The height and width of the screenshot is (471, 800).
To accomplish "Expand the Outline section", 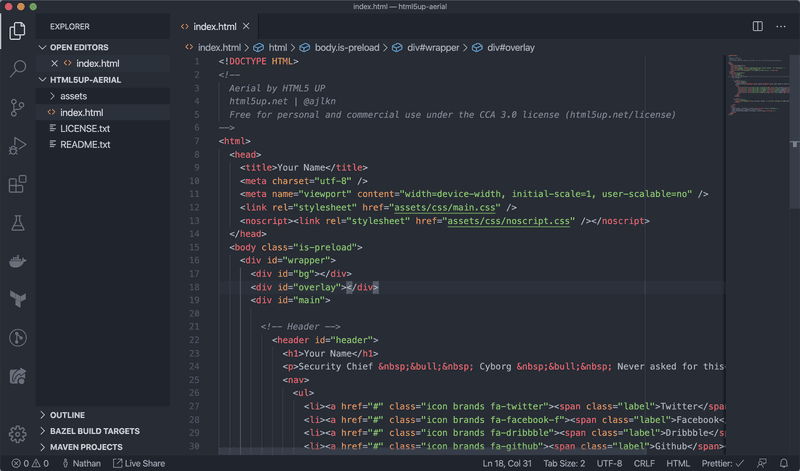I will coord(67,415).
